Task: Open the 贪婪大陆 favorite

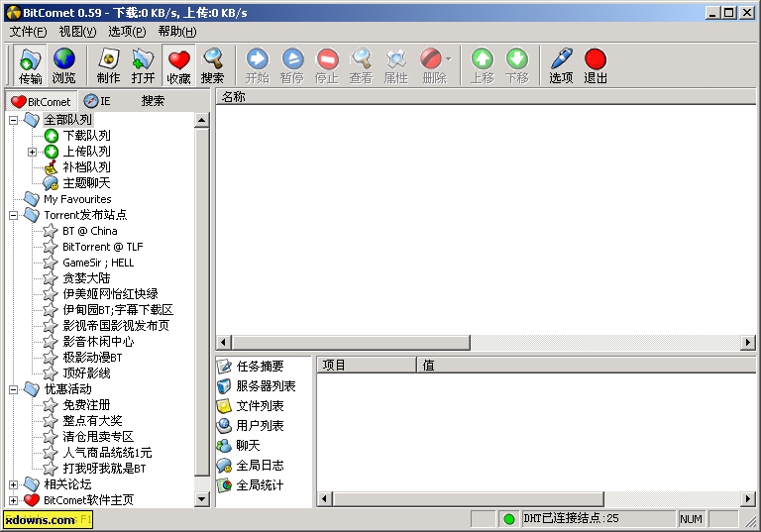Action: 86,278
